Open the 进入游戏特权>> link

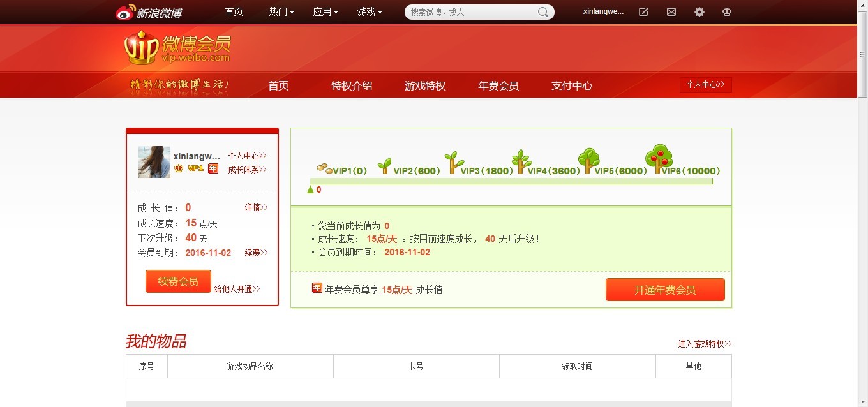[x=705, y=344]
